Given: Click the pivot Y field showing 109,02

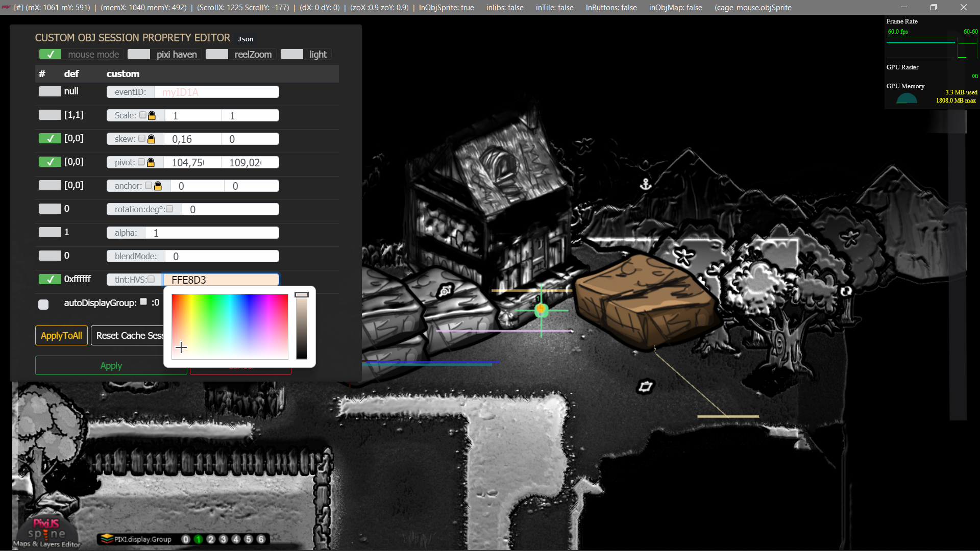Looking at the screenshot, I should coord(250,163).
